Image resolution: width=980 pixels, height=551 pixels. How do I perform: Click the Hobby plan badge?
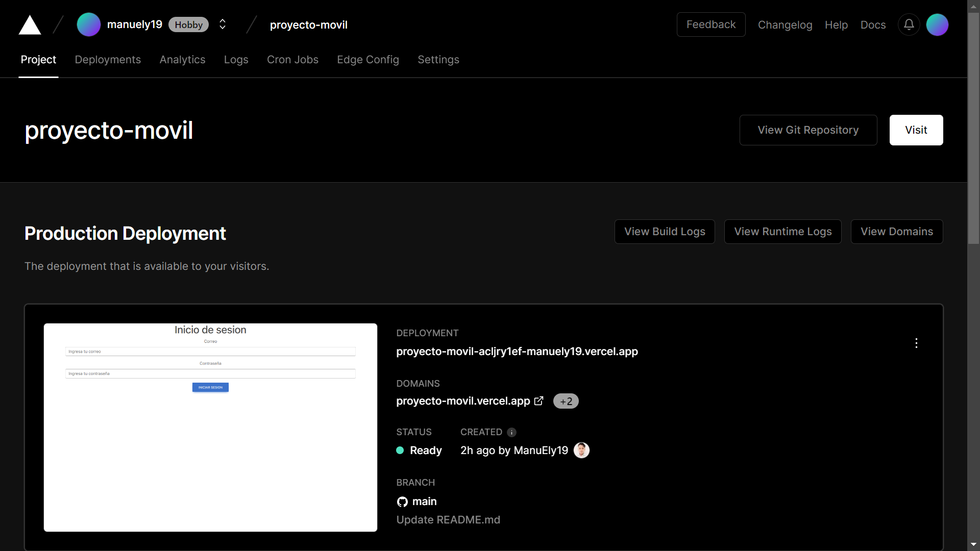[188, 24]
